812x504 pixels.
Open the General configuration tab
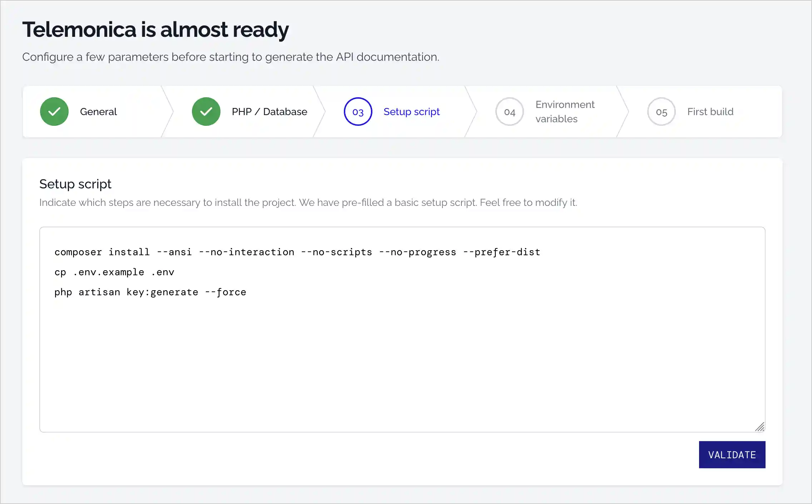98,111
